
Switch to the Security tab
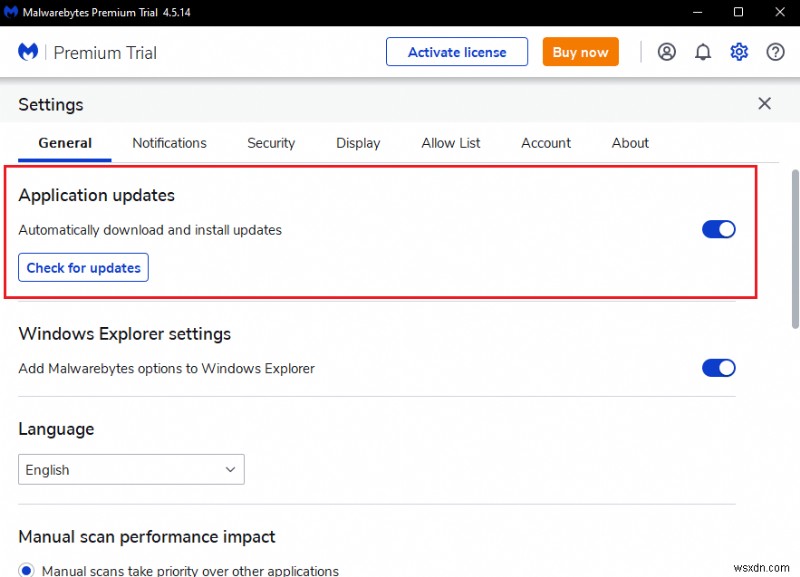coord(271,143)
